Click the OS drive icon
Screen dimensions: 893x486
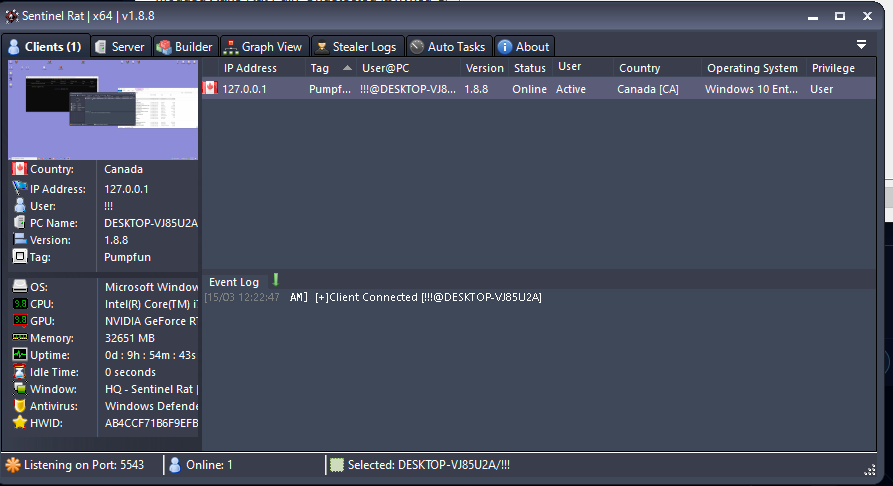click(20, 286)
